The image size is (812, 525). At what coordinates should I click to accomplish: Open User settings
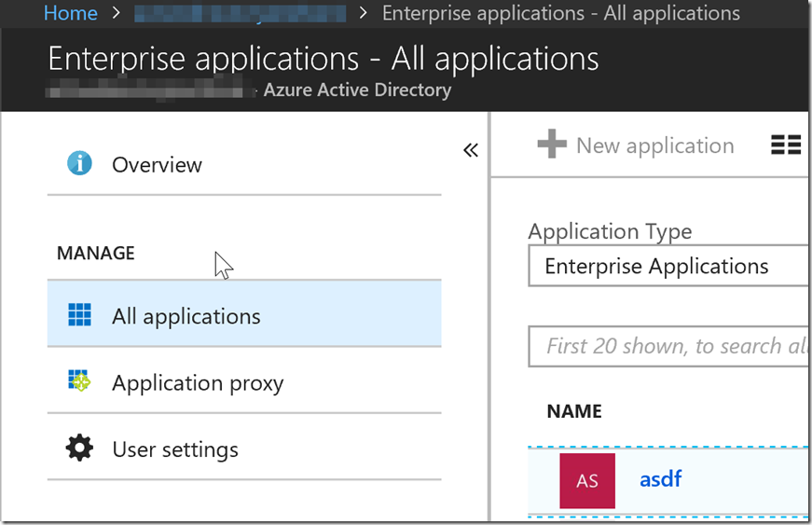click(244, 447)
